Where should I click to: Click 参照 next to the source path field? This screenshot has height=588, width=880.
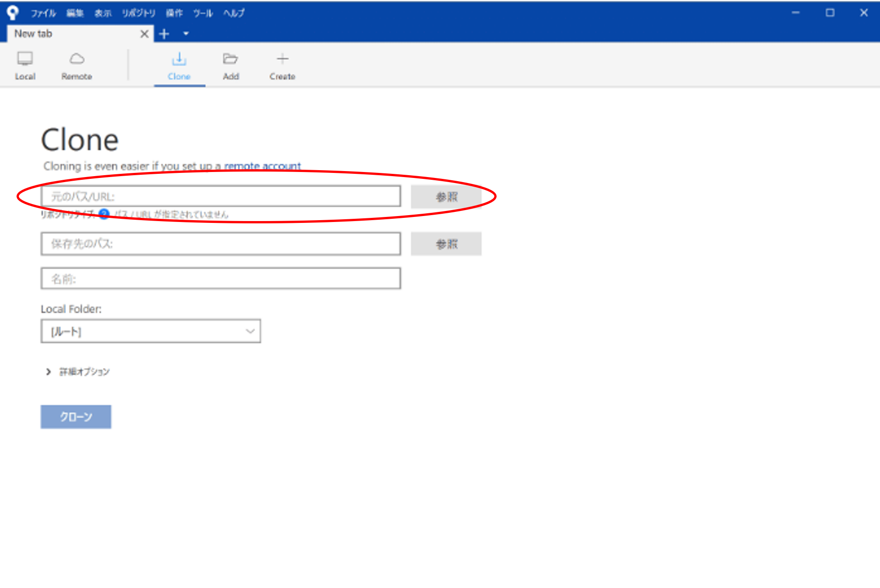pyautogui.click(x=446, y=197)
